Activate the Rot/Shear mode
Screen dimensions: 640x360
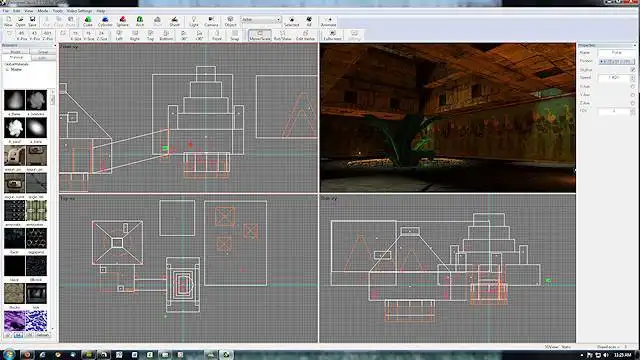(x=282, y=35)
